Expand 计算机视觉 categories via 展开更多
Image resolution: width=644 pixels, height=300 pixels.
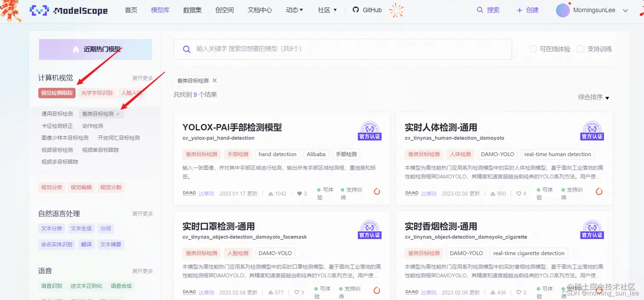pos(142,78)
